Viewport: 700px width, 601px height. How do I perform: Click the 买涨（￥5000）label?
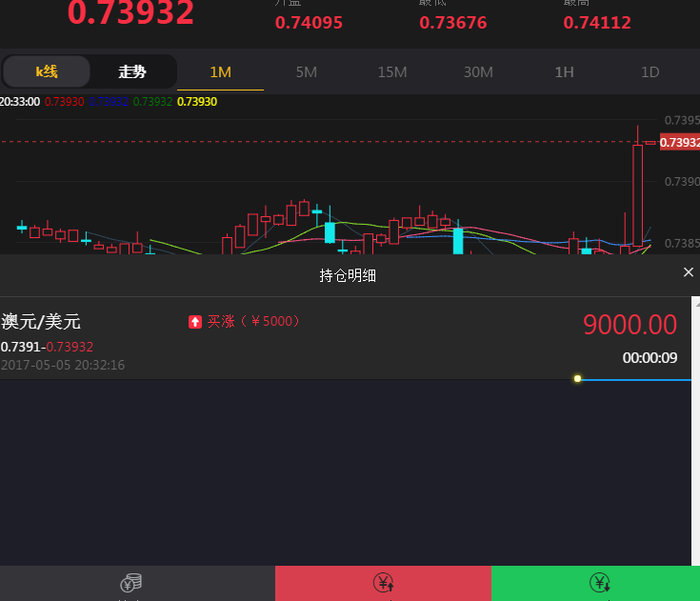tap(253, 321)
